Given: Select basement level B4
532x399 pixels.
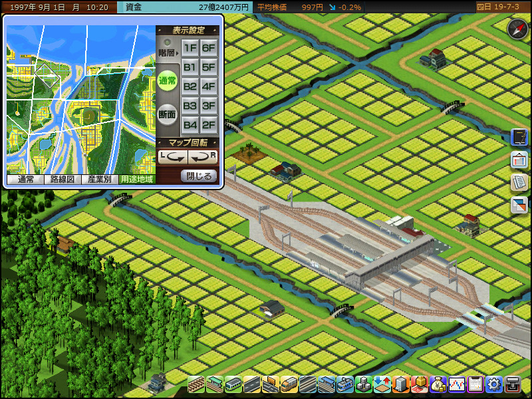Looking at the screenshot, I should [x=190, y=125].
